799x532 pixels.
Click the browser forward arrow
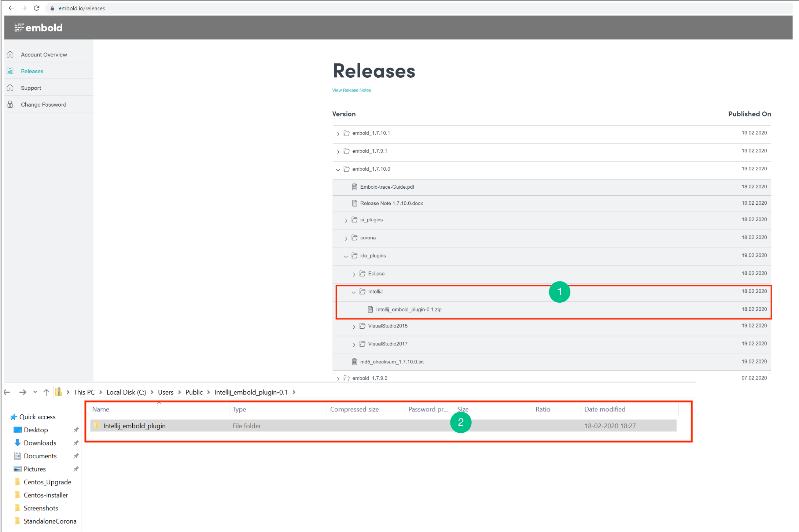tap(24, 8)
